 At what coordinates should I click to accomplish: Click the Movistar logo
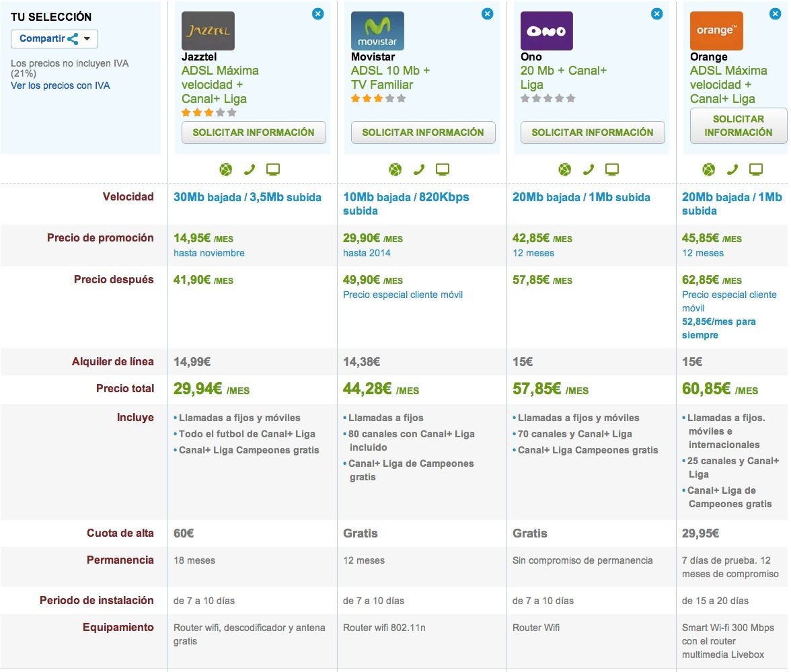377,31
